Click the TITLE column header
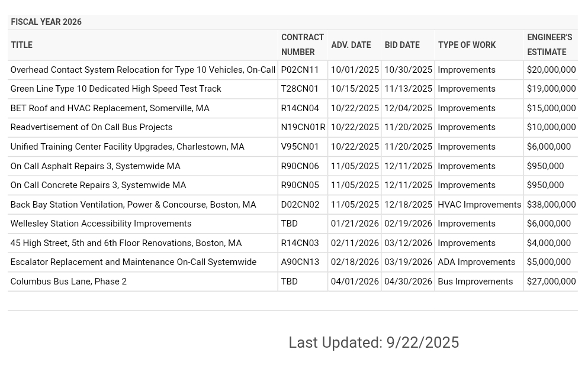 [x=22, y=45]
